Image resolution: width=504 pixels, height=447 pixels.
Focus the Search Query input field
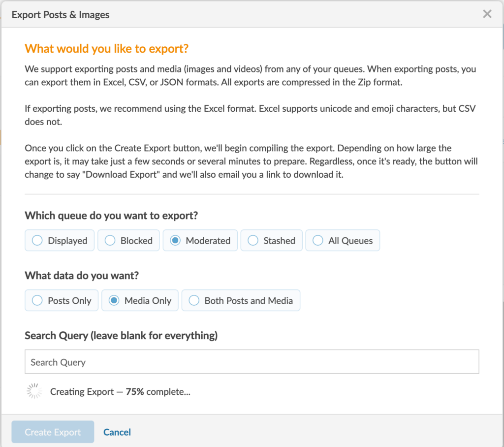252,362
